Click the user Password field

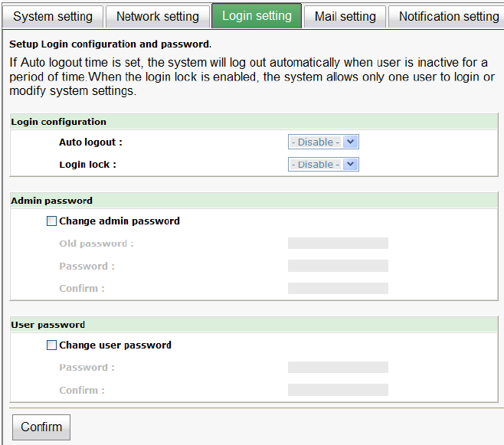pos(338,368)
